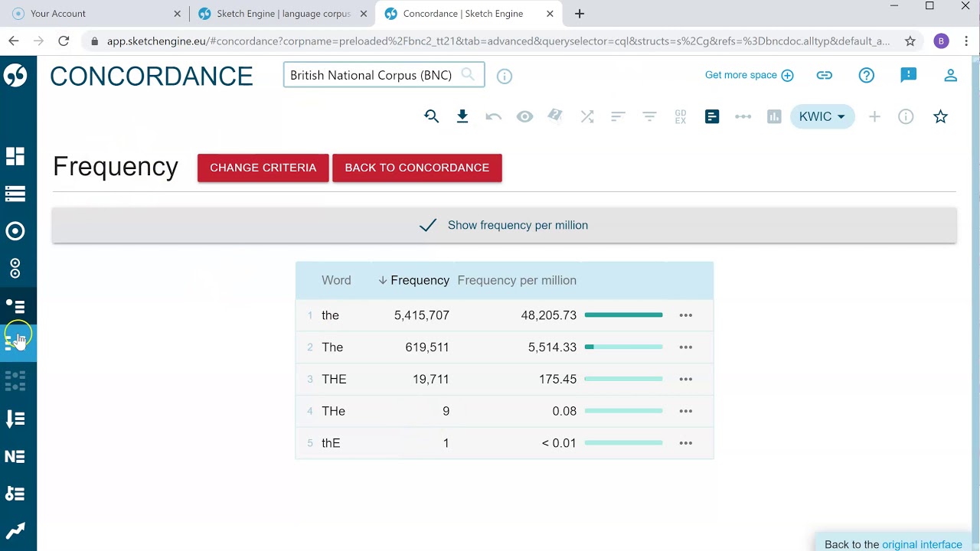The image size is (980, 551).
Task: Open the Keywords tool in the sidebar
Action: (15, 494)
